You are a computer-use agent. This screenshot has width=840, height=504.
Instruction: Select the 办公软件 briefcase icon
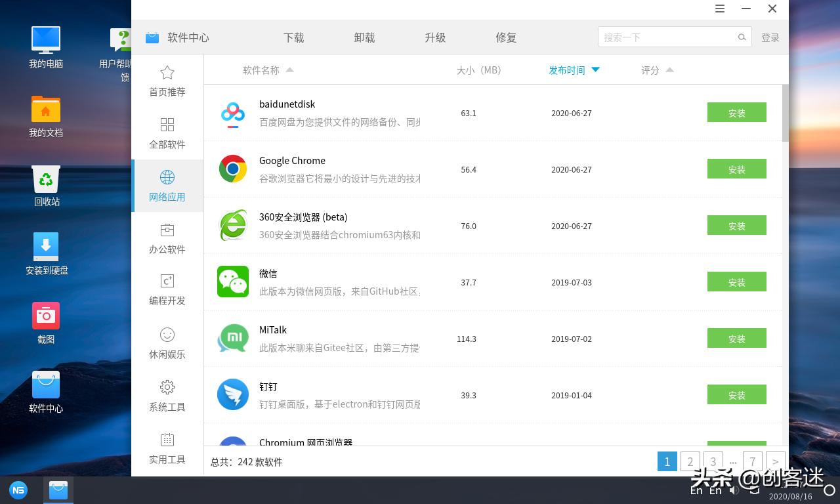click(x=167, y=230)
